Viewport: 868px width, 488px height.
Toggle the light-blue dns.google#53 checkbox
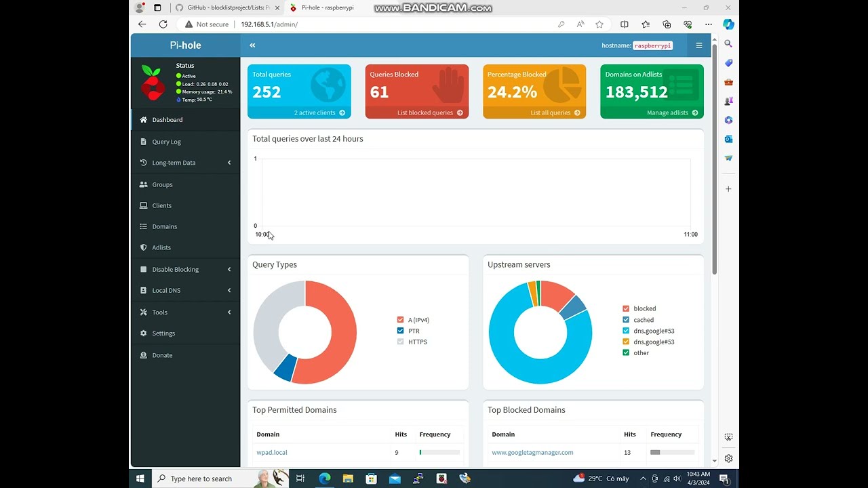tap(626, 331)
